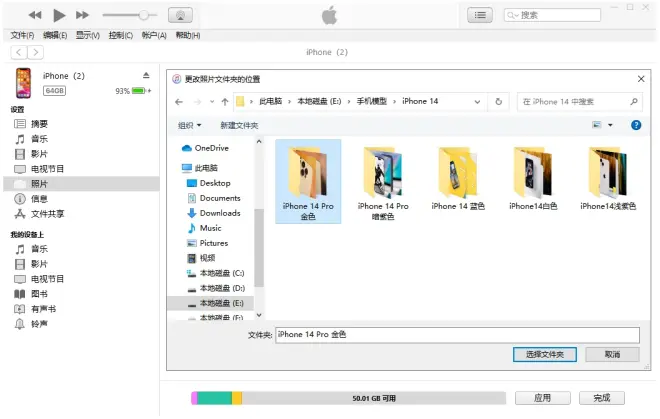Select the iPhone 14 蓝色 folder

[x=458, y=179]
